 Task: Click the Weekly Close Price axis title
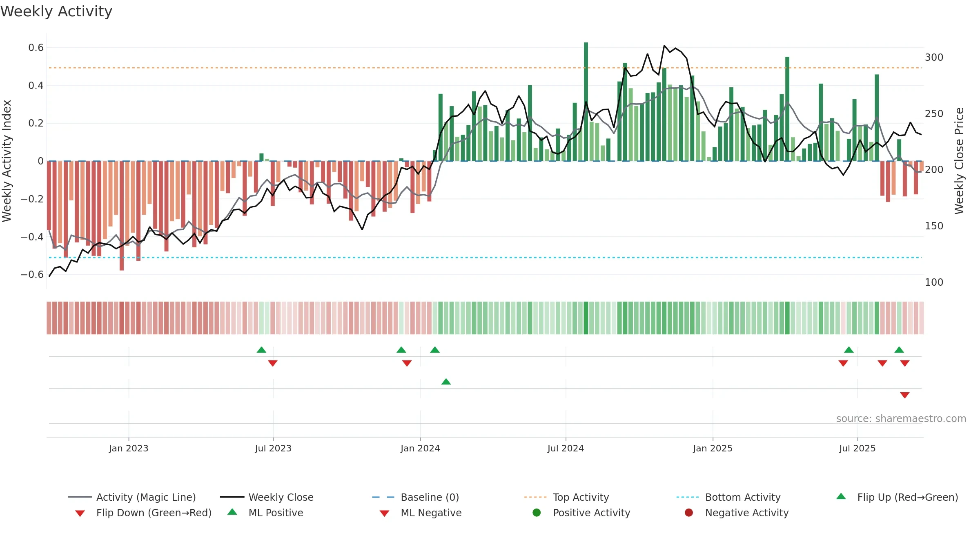(x=959, y=161)
